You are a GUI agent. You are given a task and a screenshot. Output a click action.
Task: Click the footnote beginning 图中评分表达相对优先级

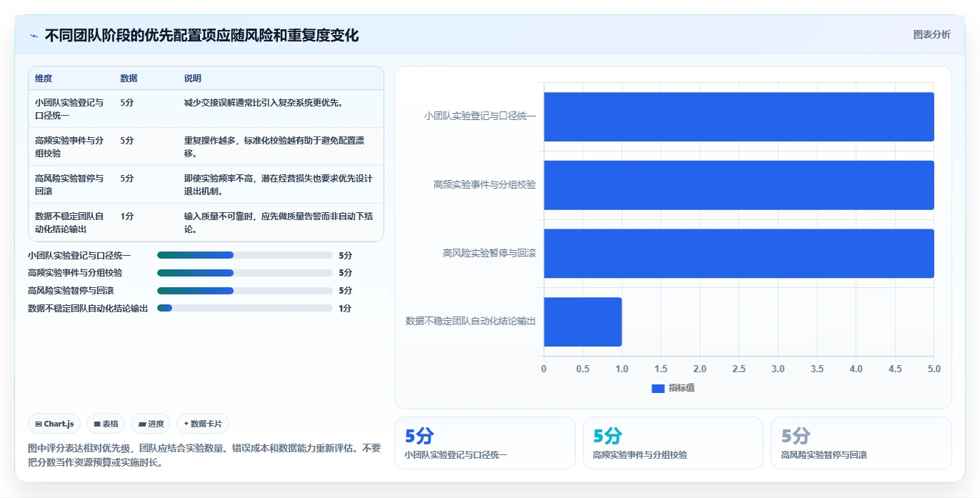click(x=204, y=455)
